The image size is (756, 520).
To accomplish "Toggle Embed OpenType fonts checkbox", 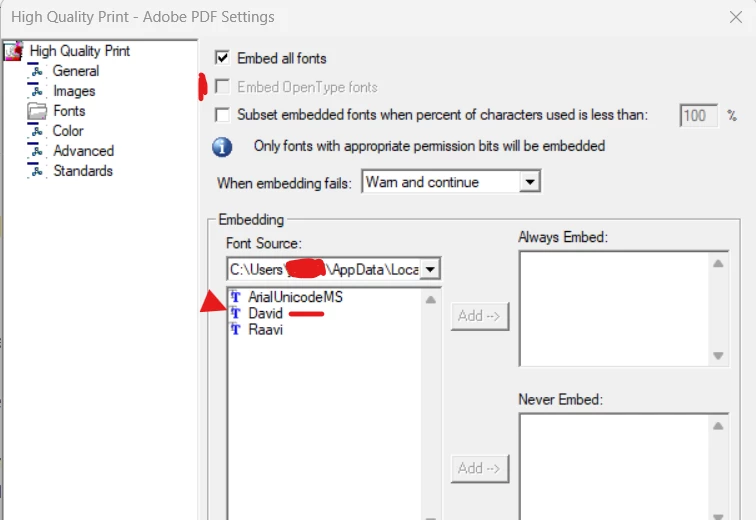I will click(x=222, y=87).
